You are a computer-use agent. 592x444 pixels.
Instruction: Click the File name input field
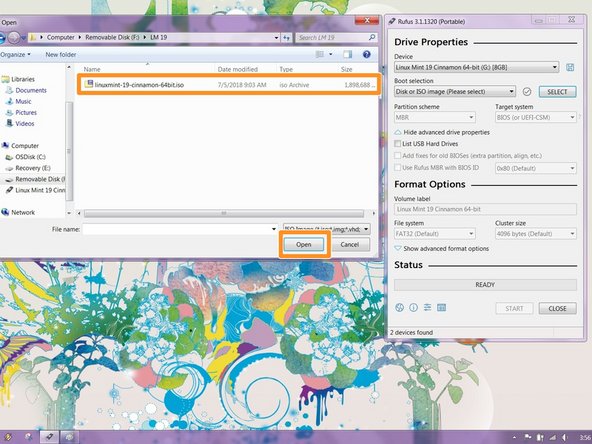coord(176,229)
